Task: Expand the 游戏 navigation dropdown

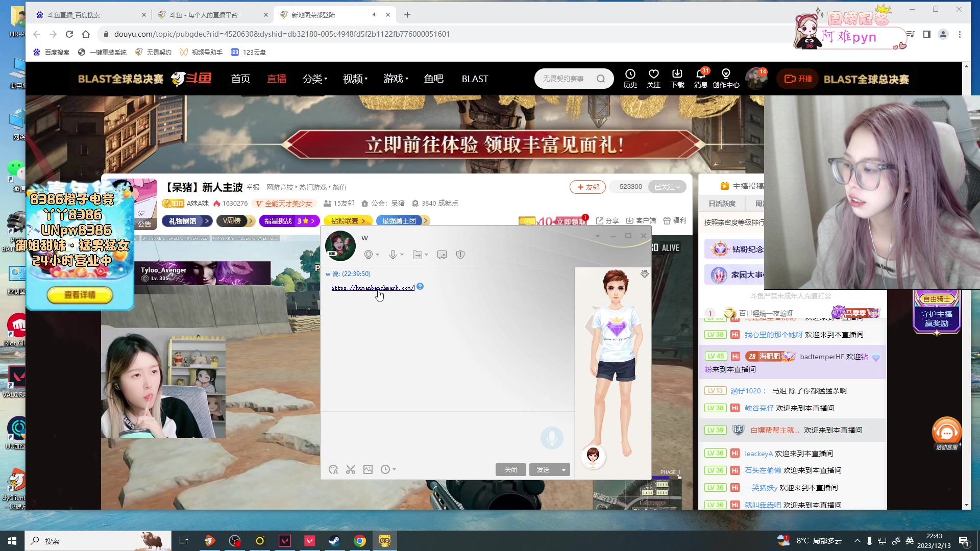Action: coord(396,79)
